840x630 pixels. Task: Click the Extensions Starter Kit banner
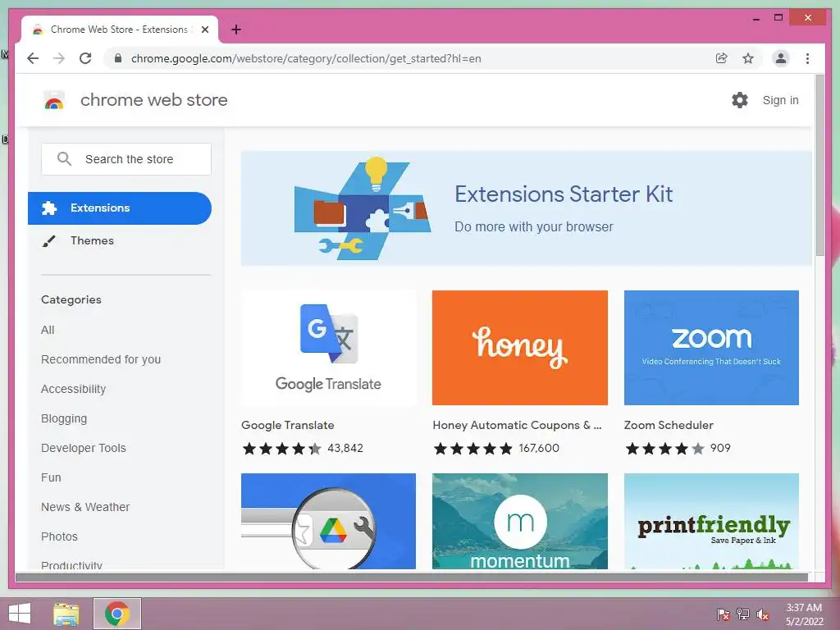[x=526, y=208]
